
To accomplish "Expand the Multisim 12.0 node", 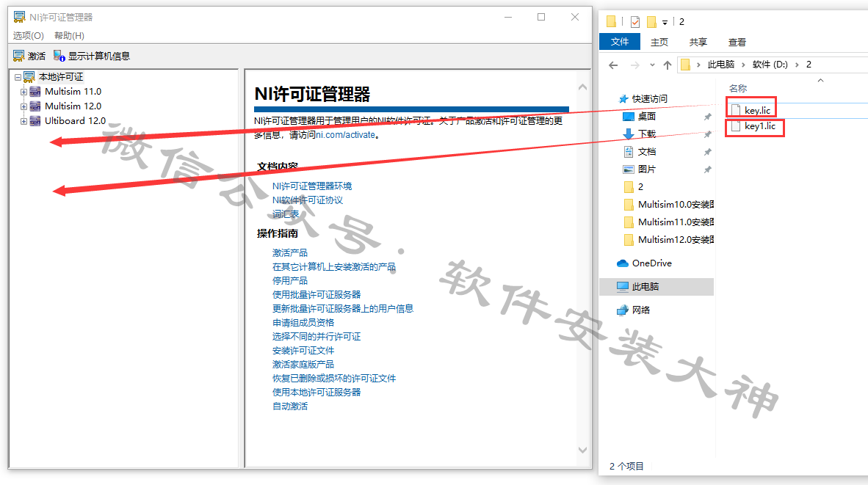I will pyautogui.click(x=23, y=106).
